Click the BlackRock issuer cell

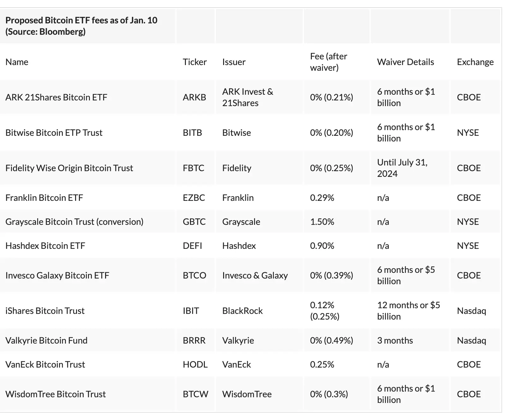pos(242,311)
